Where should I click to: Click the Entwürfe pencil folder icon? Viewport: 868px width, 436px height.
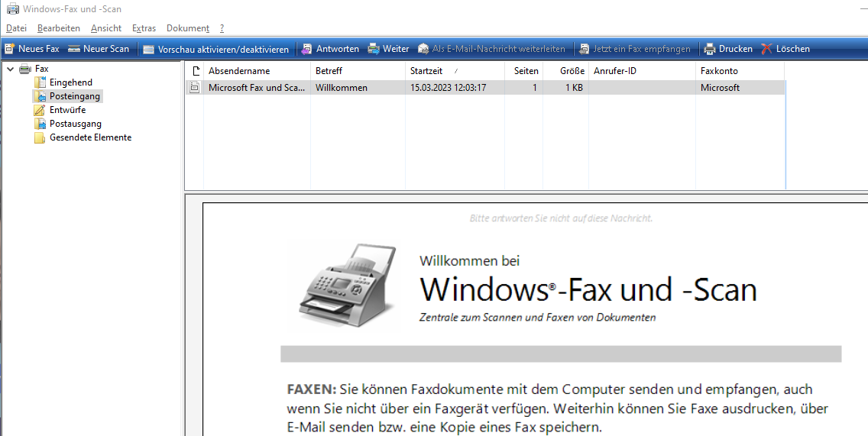40,110
